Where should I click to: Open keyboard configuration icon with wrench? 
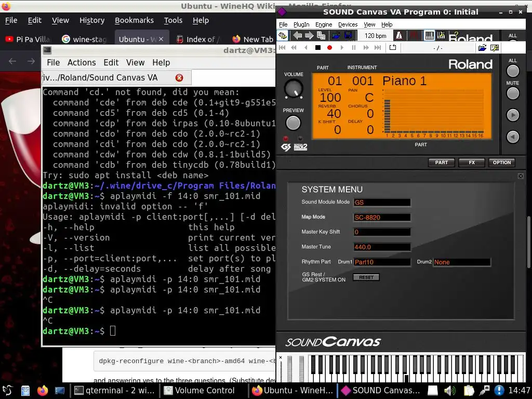point(441,35)
